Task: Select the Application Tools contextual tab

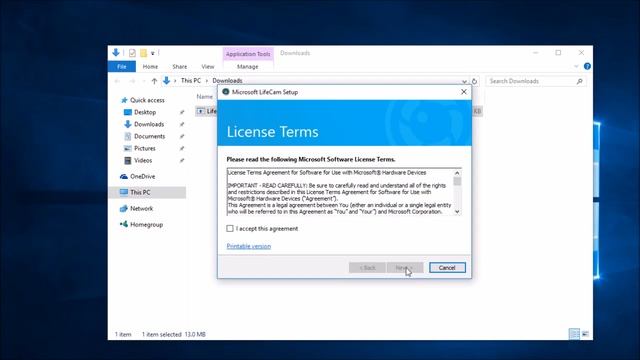Action: 248,54
